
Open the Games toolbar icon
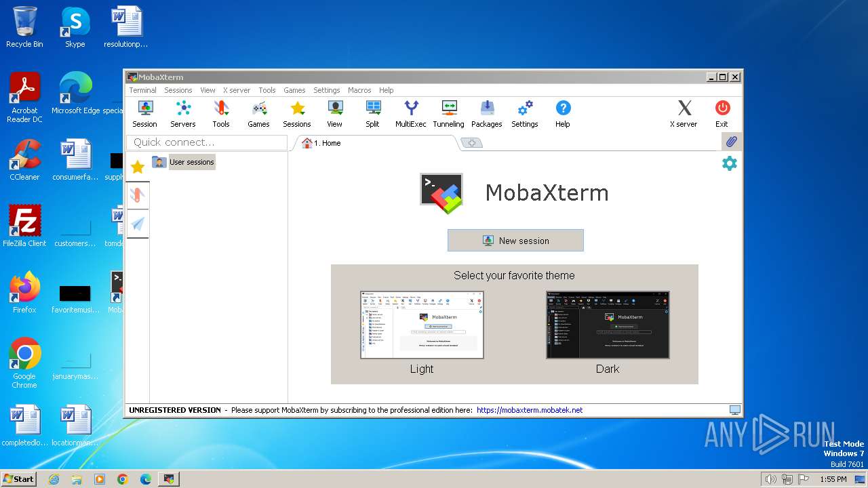point(258,114)
